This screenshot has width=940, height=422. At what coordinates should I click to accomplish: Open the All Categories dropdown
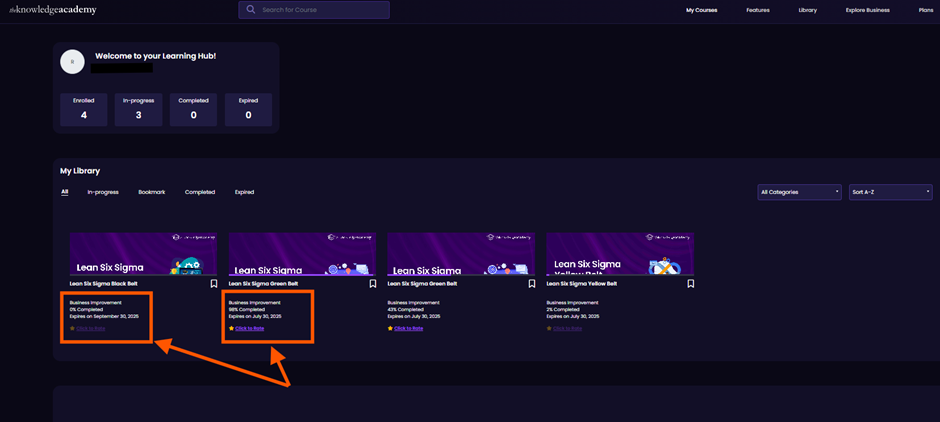click(799, 192)
